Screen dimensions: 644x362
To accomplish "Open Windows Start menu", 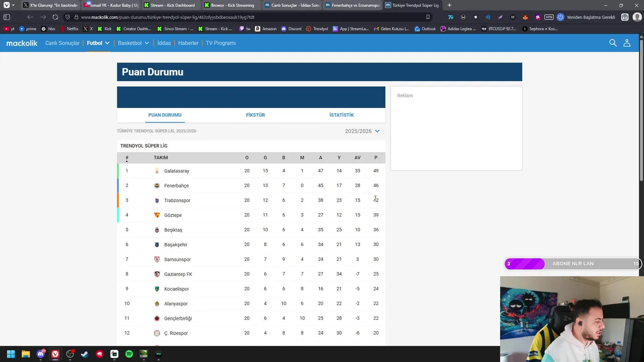I will click(11, 354).
